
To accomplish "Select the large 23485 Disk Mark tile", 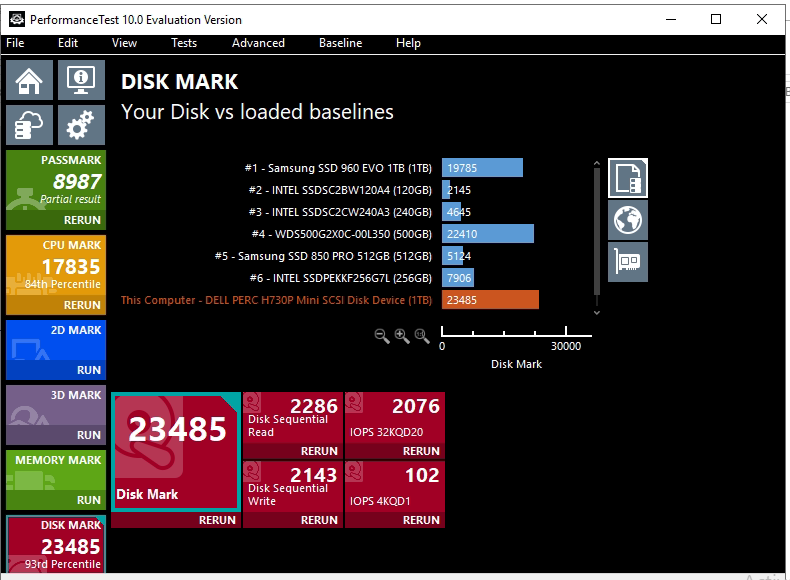I will point(176,452).
